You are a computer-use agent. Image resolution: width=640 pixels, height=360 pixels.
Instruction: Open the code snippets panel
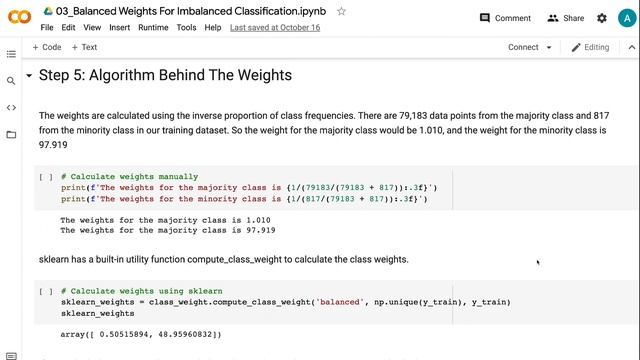[x=11, y=108]
